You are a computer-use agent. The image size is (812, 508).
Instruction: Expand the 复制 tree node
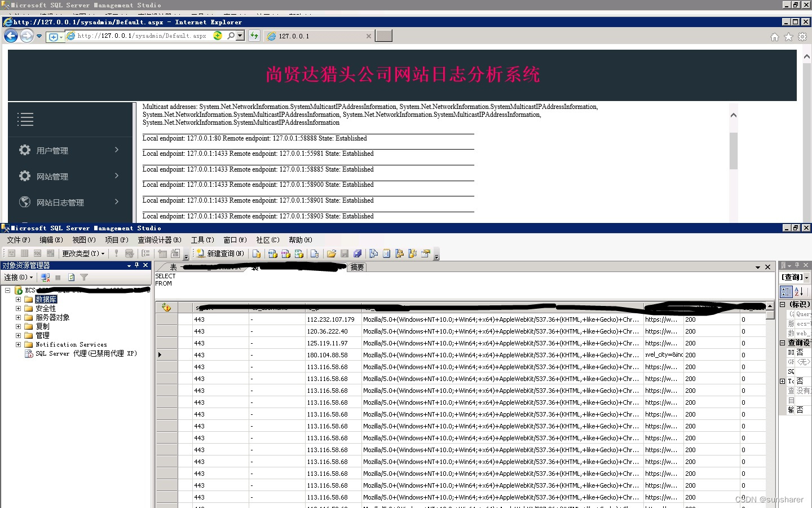tap(18, 326)
